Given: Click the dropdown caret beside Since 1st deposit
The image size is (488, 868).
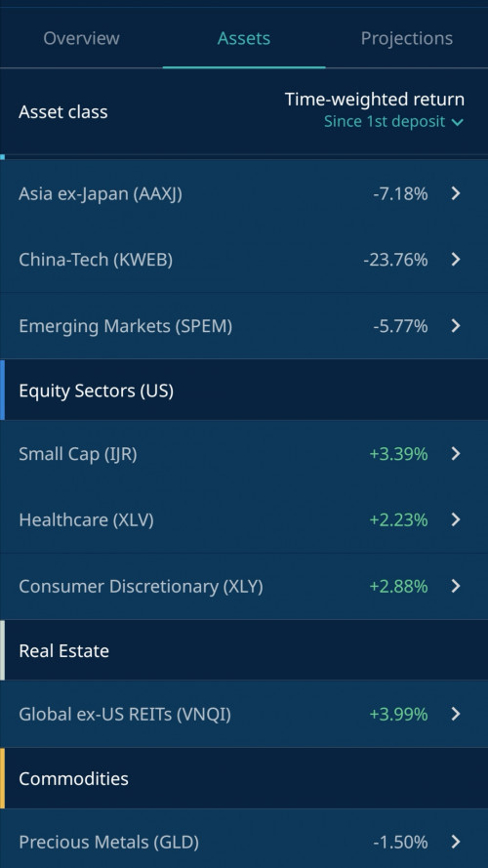Looking at the screenshot, I should click(x=458, y=122).
